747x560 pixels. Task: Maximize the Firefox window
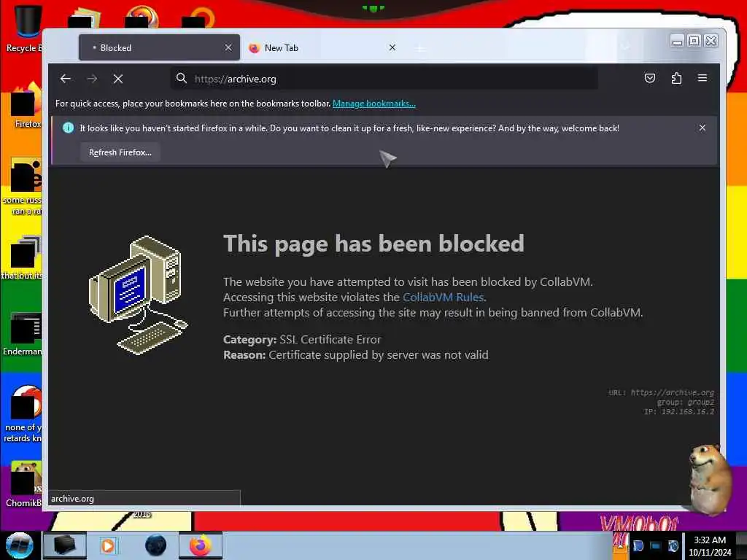pyautogui.click(x=694, y=41)
